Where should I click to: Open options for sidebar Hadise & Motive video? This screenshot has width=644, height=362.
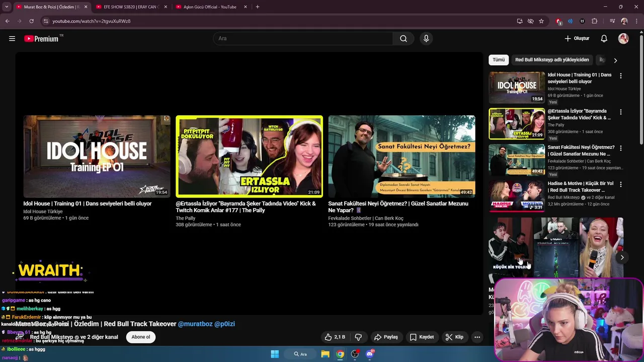tap(620, 185)
